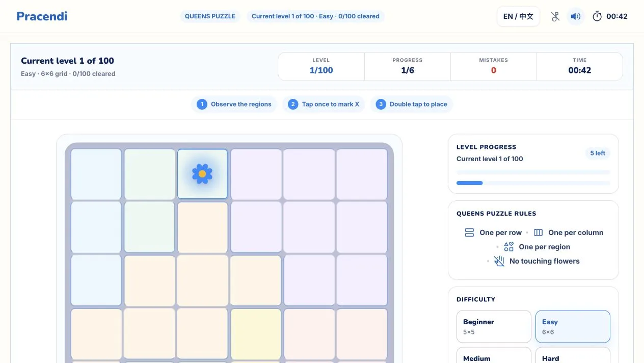The width and height of the screenshot is (644, 363).
Task: Click the stopwatch icon in the header
Action: pos(597,16)
